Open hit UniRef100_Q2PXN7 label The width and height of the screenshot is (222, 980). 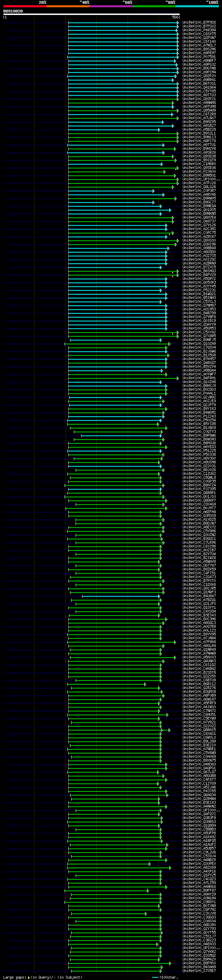pos(199,38)
